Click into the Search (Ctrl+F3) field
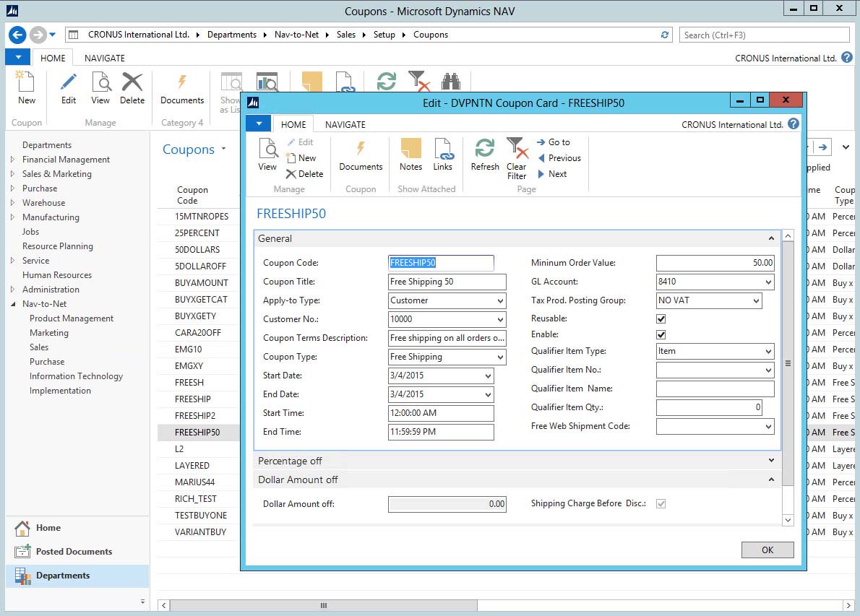 tap(763, 34)
